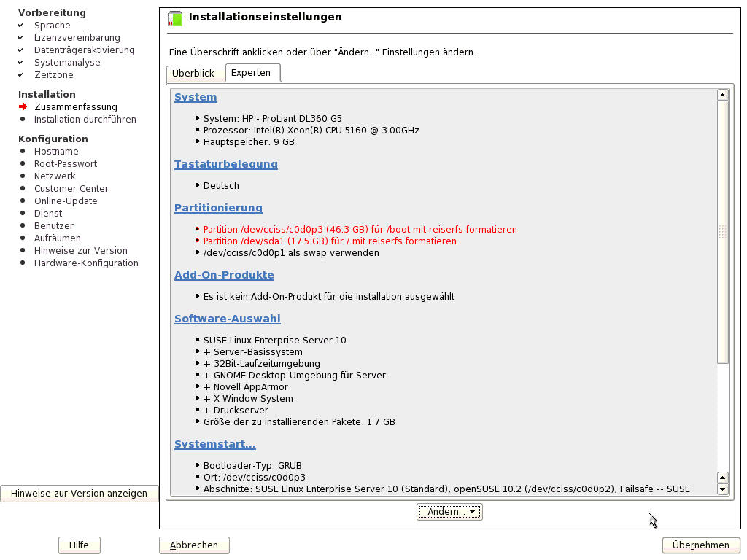Open the Systemstart... heading link
Image resolution: width=747 pixels, height=560 pixels.
215,444
